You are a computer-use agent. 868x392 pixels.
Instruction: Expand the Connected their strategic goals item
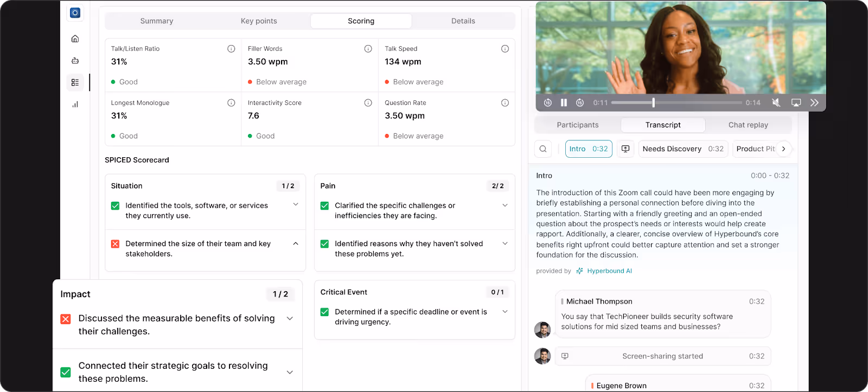290,372
